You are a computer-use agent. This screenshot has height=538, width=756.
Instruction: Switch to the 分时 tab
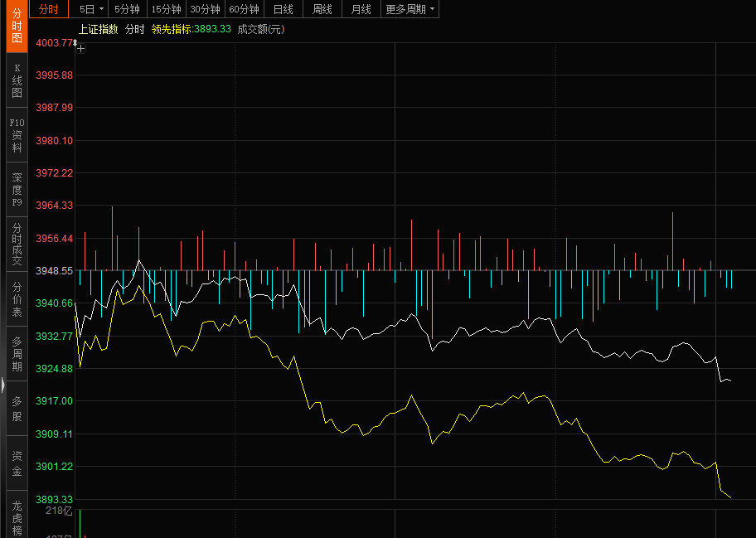click(49, 9)
